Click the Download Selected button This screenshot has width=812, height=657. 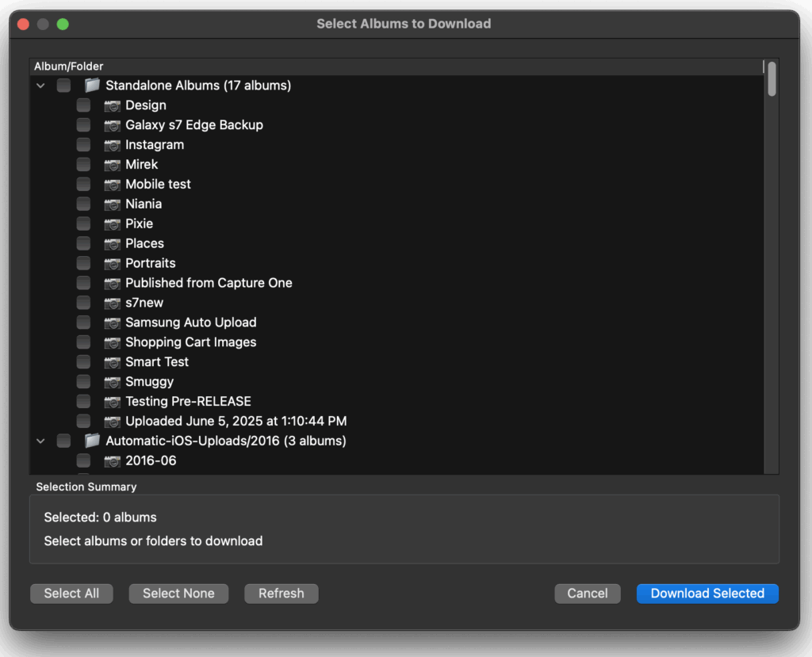(x=707, y=593)
